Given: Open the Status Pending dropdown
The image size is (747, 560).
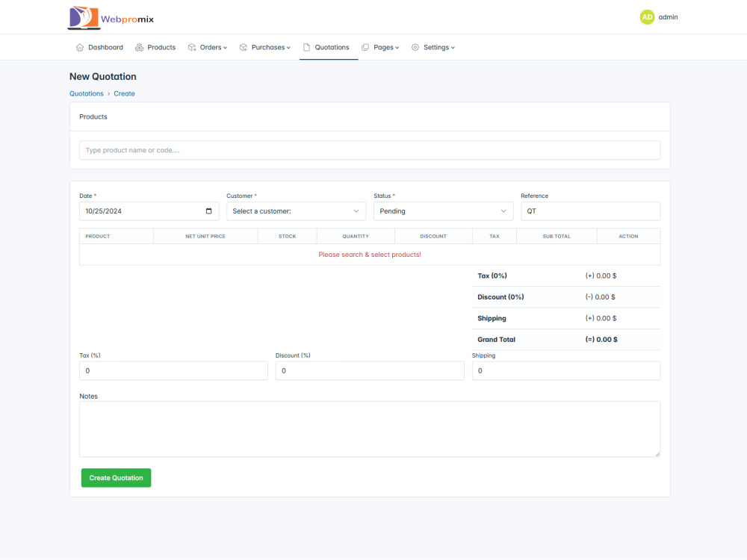Looking at the screenshot, I should pos(443,211).
